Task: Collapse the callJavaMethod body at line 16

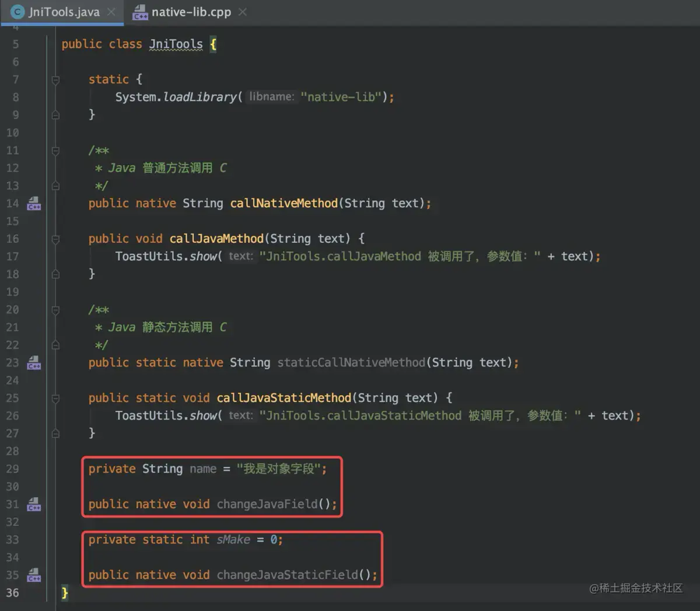Action: pyautogui.click(x=55, y=239)
